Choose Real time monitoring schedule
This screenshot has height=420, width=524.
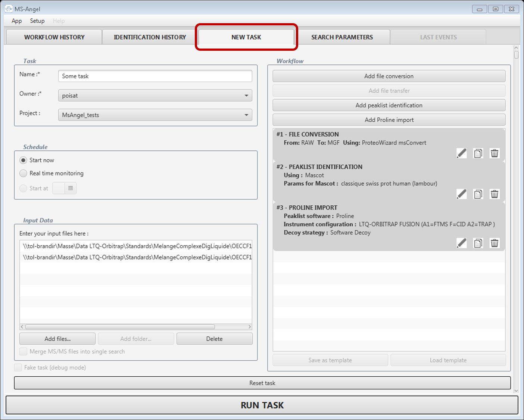(x=24, y=173)
